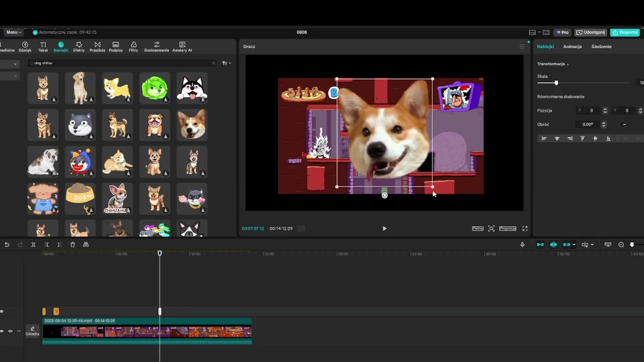
Task: Open the Dźwięk (audio) panel
Action: click(25, 47)
